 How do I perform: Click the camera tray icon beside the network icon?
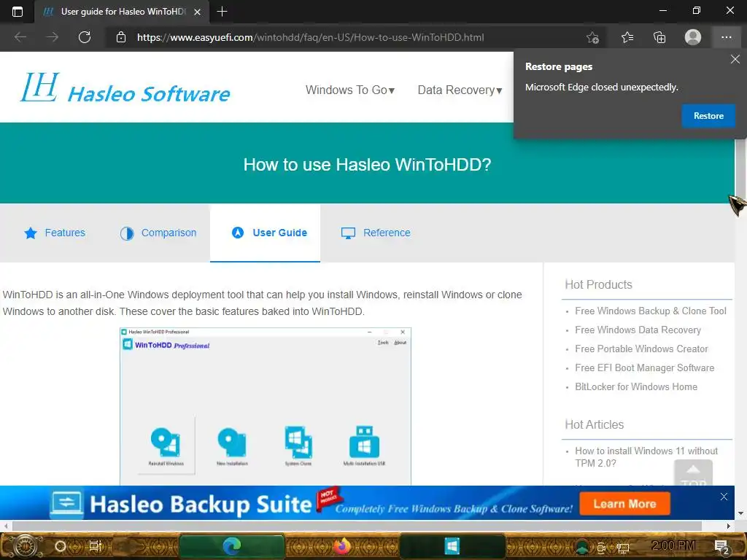click(601, 548)
